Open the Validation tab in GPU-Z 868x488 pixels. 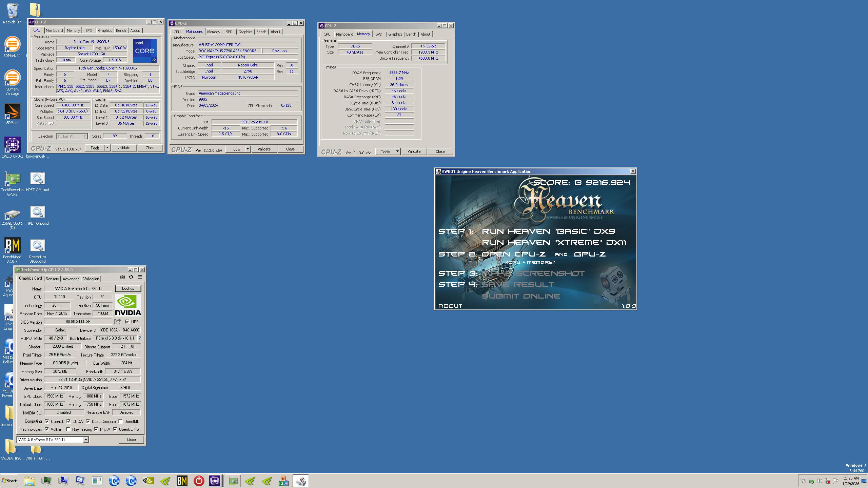[91, 279]
